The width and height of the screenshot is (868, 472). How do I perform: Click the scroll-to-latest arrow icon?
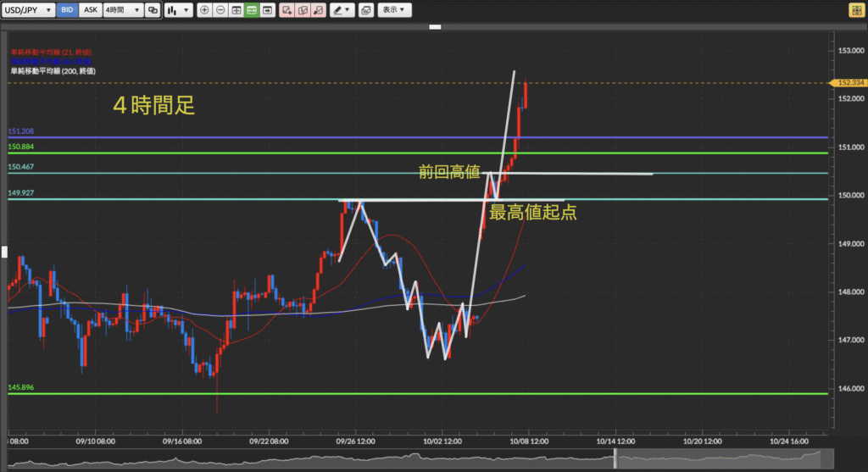[268, 10]
